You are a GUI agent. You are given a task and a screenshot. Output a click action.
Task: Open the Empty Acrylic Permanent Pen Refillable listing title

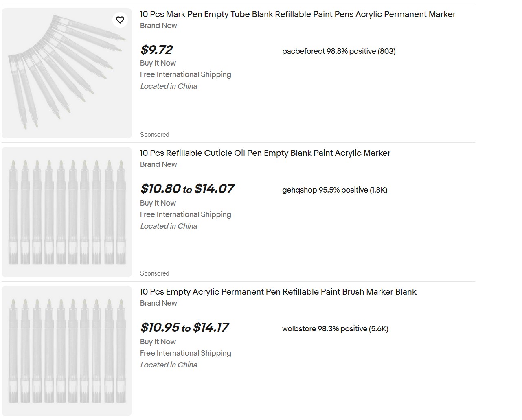[278, 292]
